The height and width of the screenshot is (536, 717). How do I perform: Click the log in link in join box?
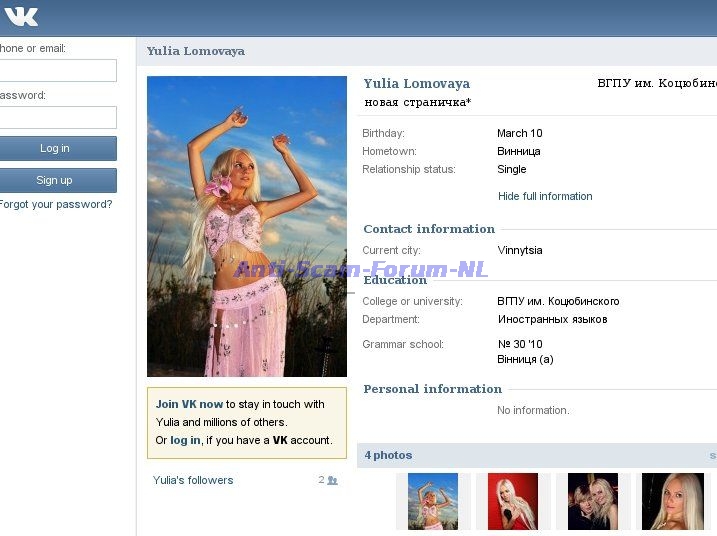click(x=185, y=441)
